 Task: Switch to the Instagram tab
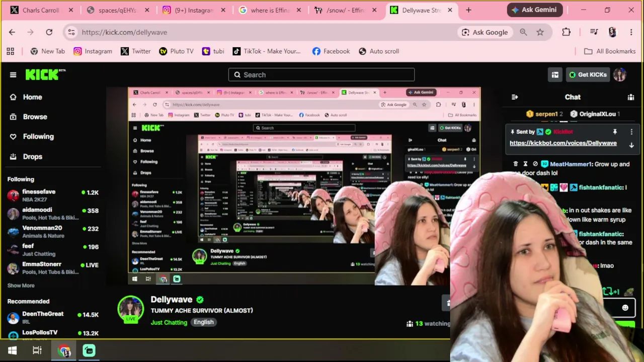(x=193, y=10)
